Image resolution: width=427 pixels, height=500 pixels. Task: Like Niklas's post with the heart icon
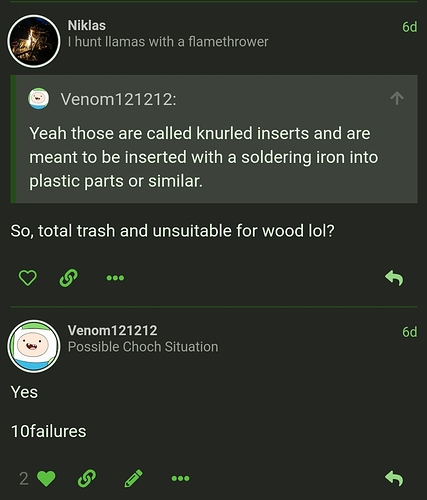point(28,278)
